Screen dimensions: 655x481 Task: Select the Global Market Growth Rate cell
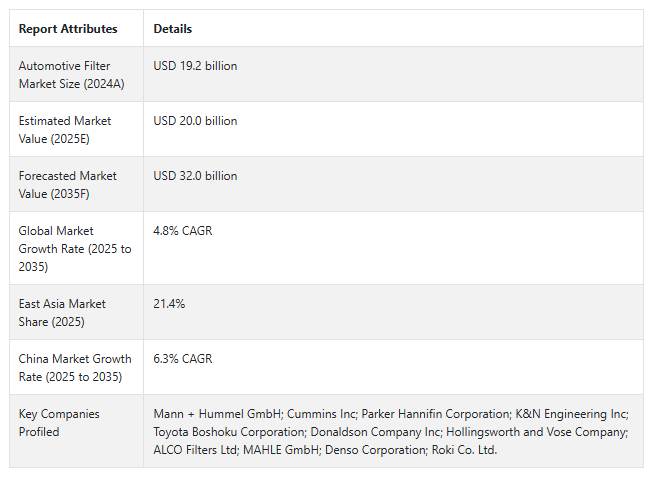(x=75, y=249)
